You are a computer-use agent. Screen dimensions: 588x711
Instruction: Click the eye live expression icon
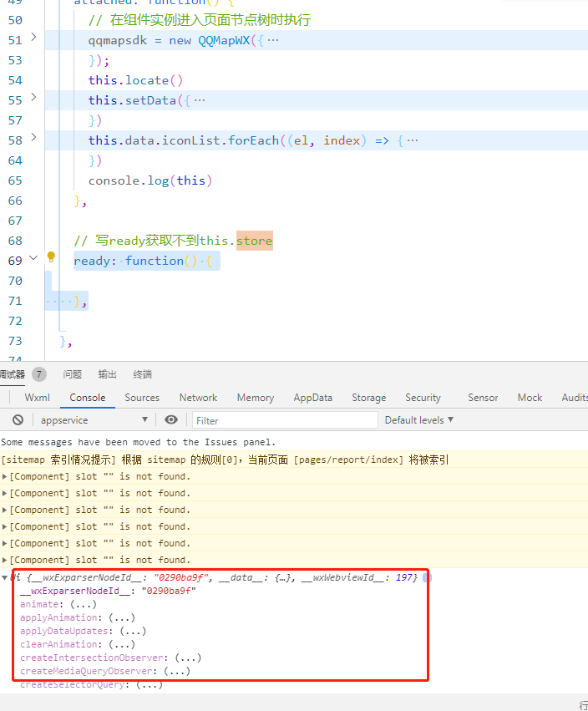click(171, 420)
